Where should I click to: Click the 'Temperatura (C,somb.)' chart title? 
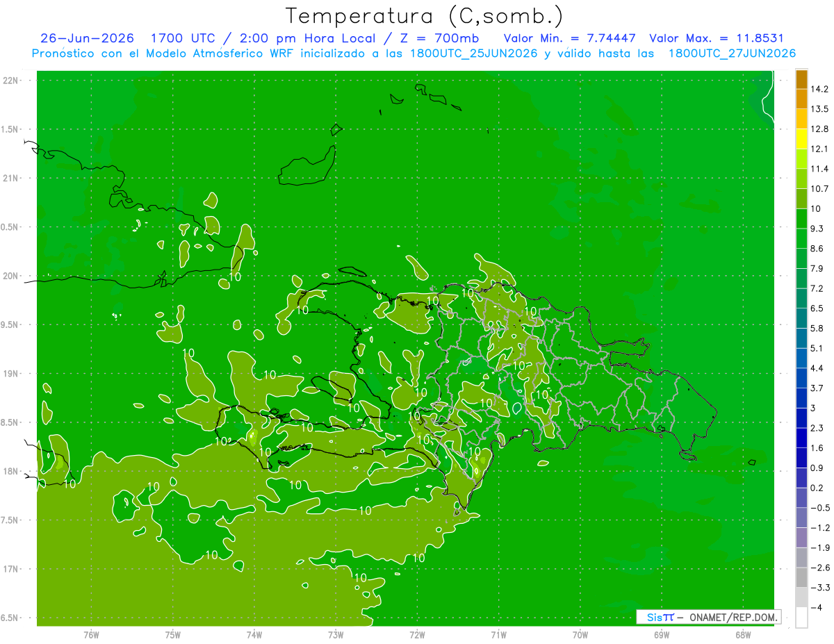pos(424,15)
